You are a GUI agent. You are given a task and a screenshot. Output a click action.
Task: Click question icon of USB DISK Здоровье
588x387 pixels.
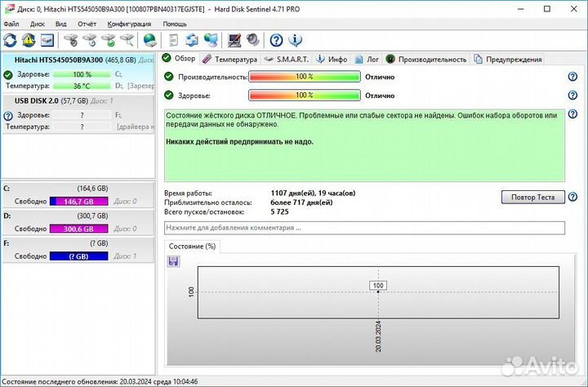pyautogui.click(x=8, y=115)
